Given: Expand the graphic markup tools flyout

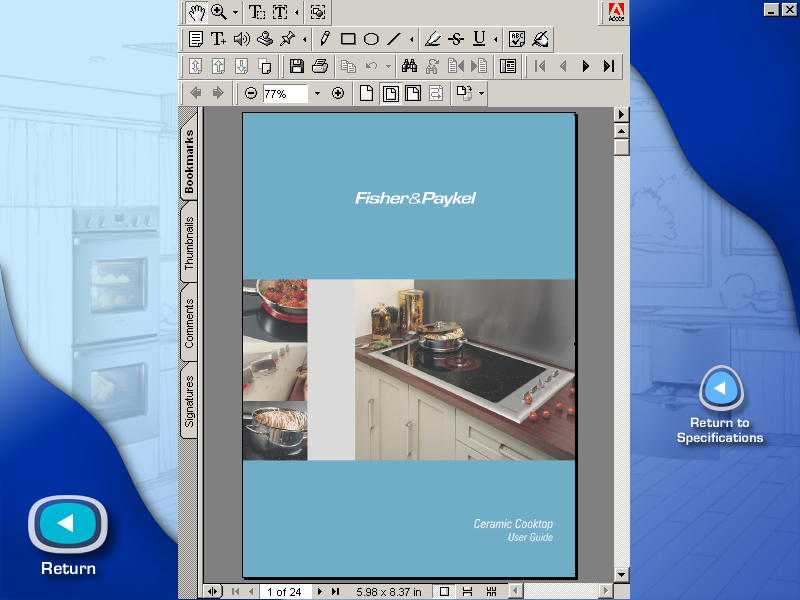Looking at the screenshot, I should 411,39.
